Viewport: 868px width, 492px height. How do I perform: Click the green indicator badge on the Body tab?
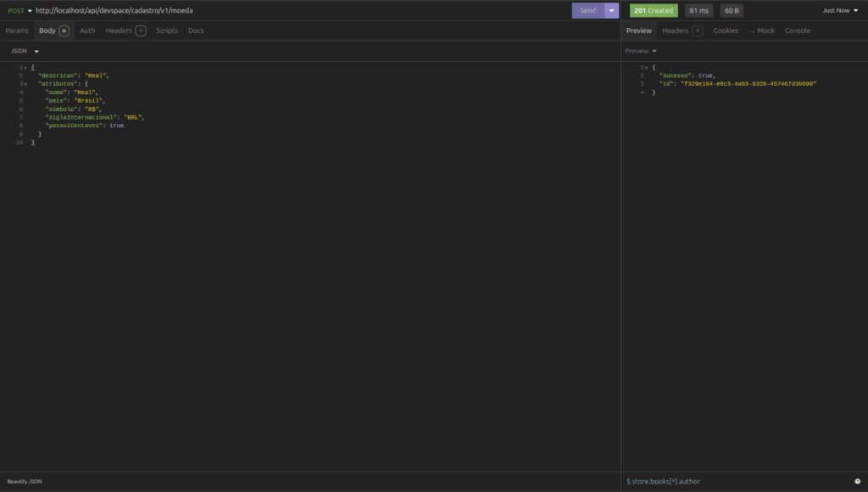coord(64,31)
